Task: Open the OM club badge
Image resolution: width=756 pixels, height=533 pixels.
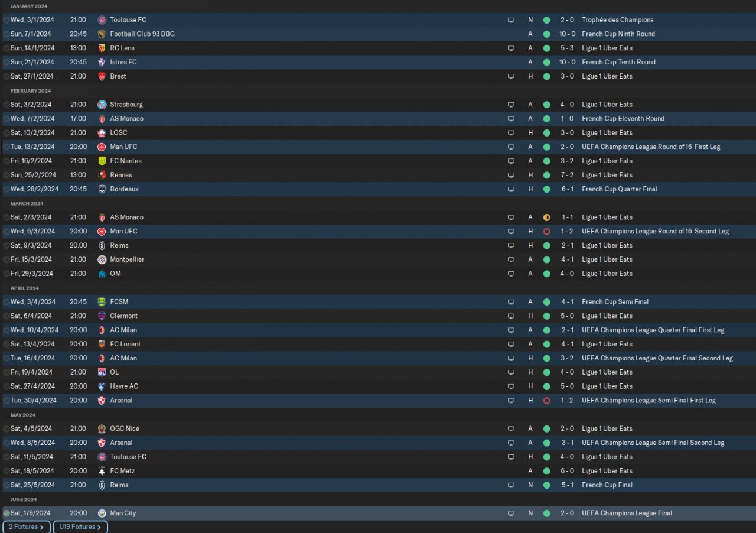Action: (x=102, y=274)
